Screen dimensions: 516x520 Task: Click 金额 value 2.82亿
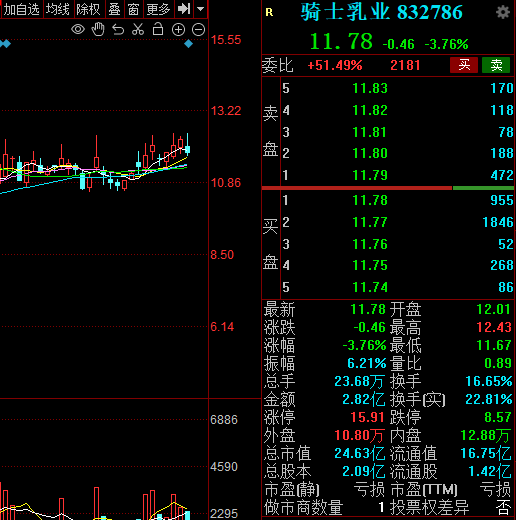[364, 399]
